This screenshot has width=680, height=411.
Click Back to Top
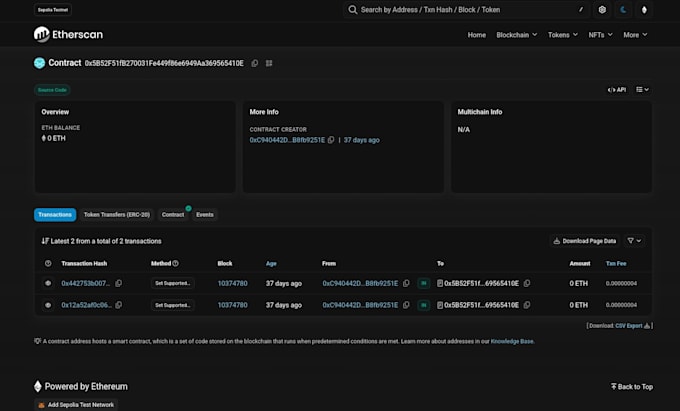(x=631, y=386)
